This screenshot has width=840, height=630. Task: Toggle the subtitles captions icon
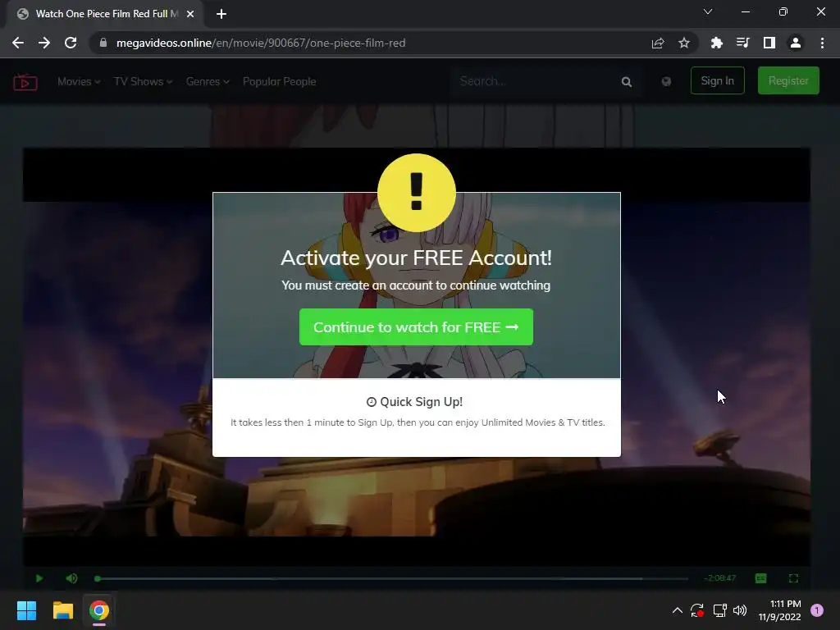pos(760,578)
